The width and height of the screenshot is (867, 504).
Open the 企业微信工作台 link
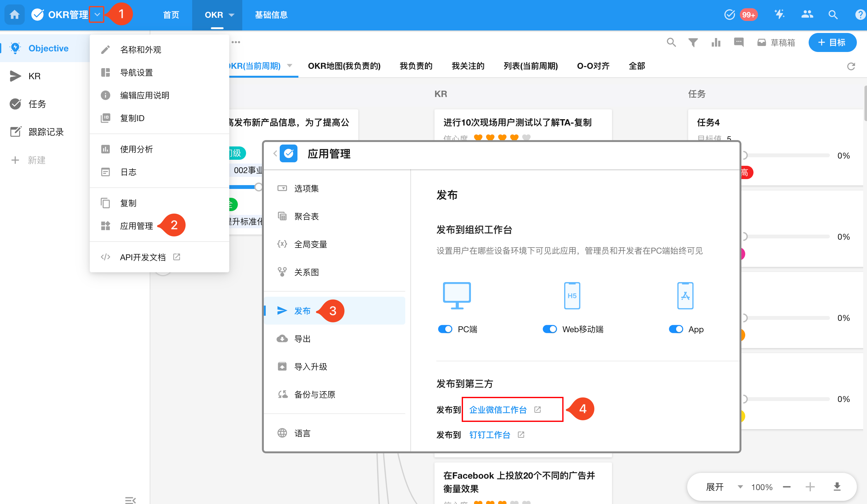(x=498, y=410)
